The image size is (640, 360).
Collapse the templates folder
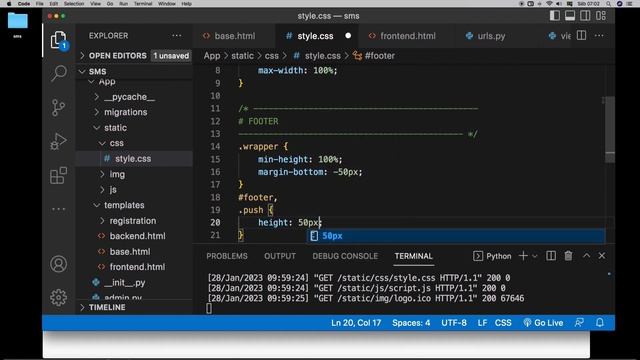[134, 205]
